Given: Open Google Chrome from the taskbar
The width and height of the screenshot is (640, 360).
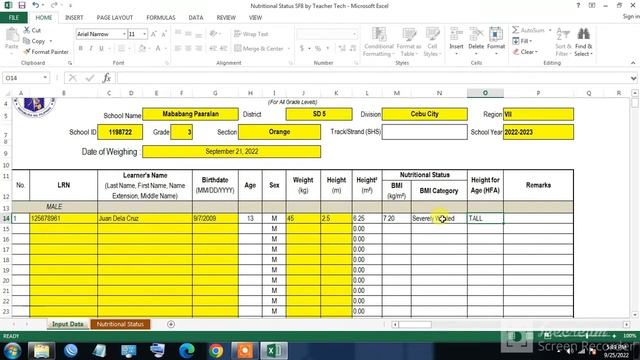Looking at the screenshot, I should (216, 351).
